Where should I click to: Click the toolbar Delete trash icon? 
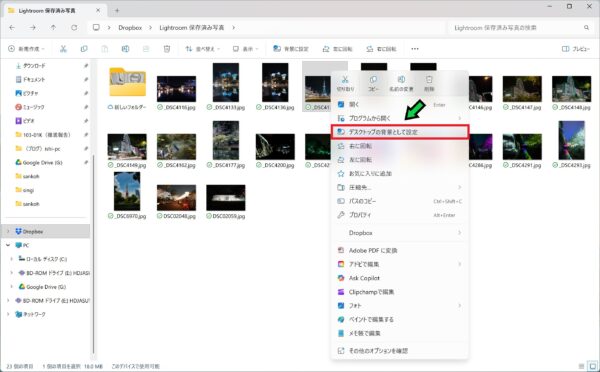(166, 49)
